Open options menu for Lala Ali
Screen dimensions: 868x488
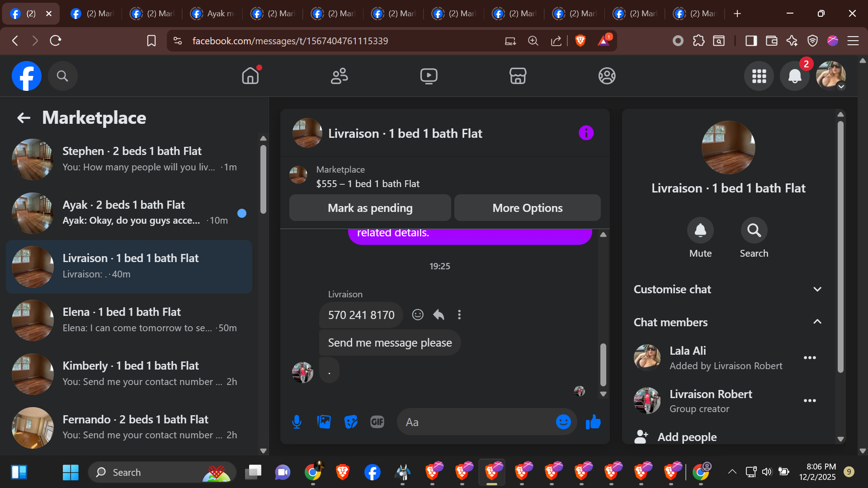click(810, 357)
